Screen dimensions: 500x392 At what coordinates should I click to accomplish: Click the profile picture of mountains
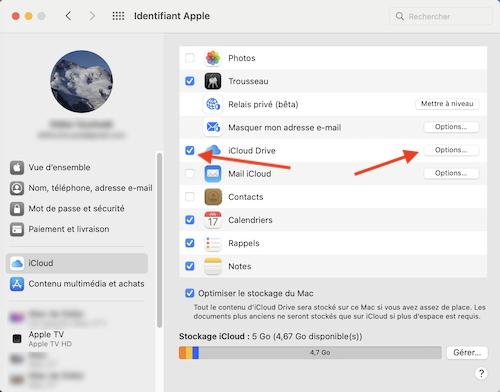pos(81,82)
